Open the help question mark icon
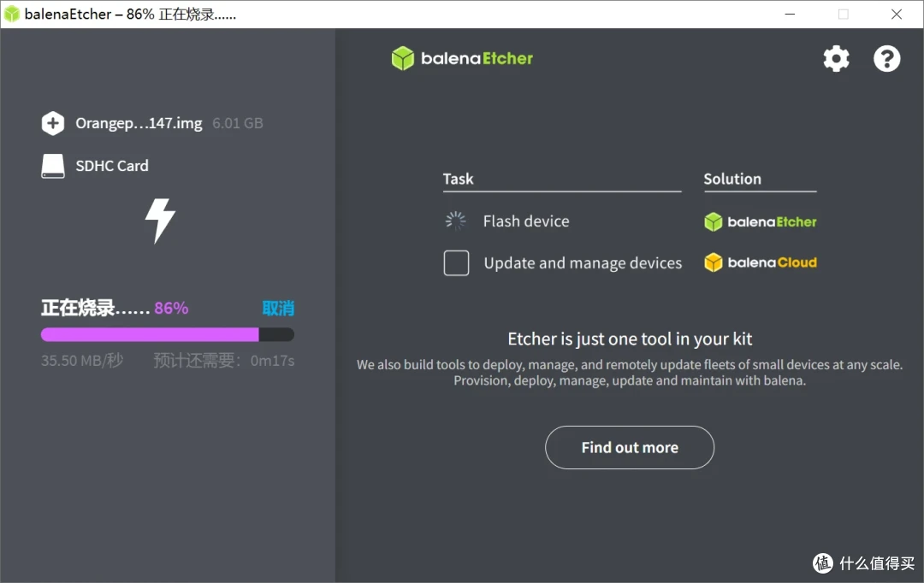 (887, 58)
